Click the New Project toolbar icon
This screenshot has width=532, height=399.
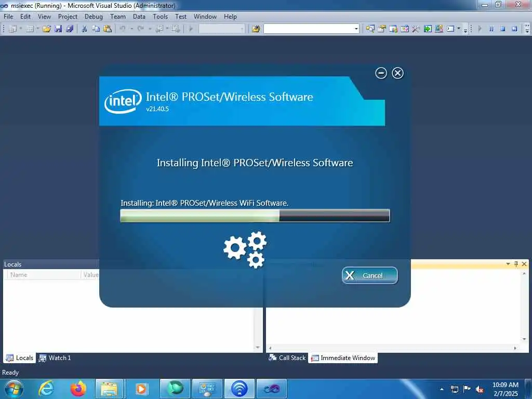click(x=13, y=29)
